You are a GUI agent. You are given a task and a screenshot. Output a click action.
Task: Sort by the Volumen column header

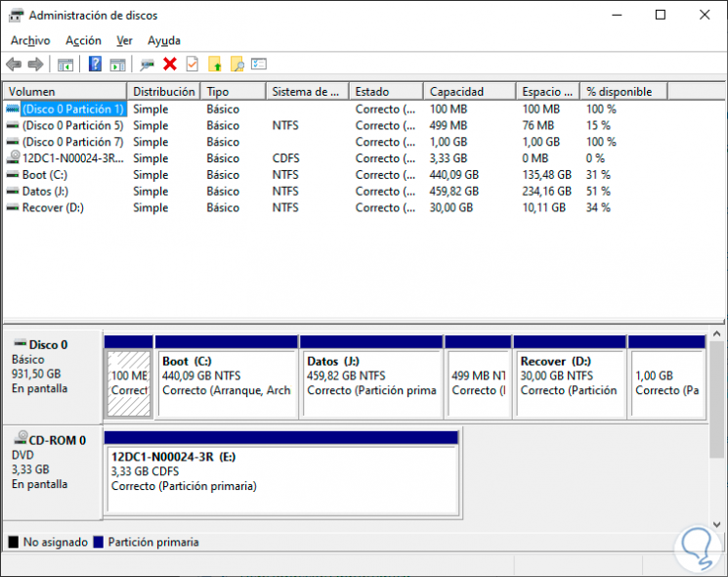[65, 92]
